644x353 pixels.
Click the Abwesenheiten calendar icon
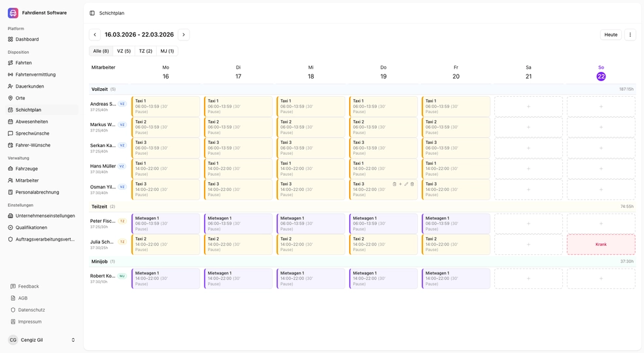click(10, 122)
